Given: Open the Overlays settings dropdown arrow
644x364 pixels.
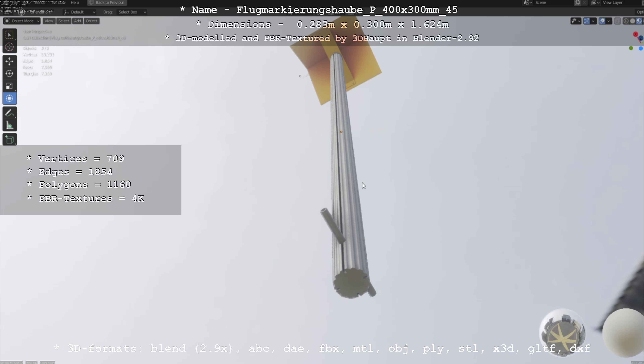Looking at the screenshot, I should pos(609,21).
